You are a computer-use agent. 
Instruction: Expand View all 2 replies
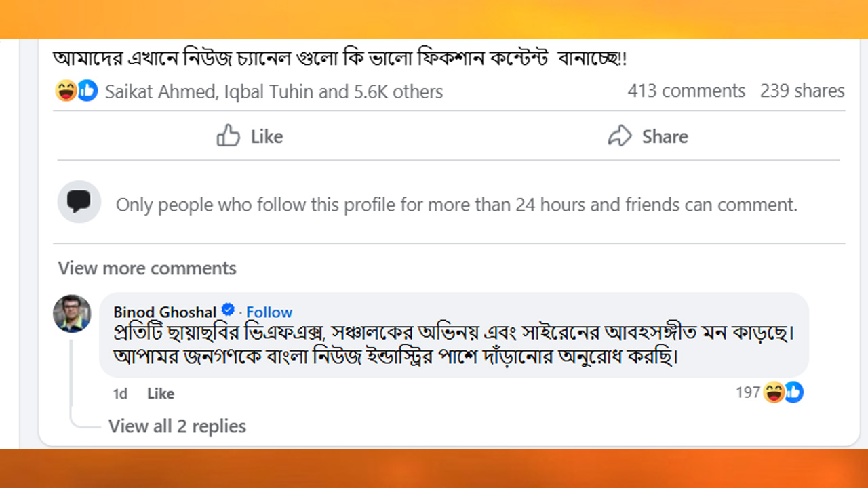point(177,426)
